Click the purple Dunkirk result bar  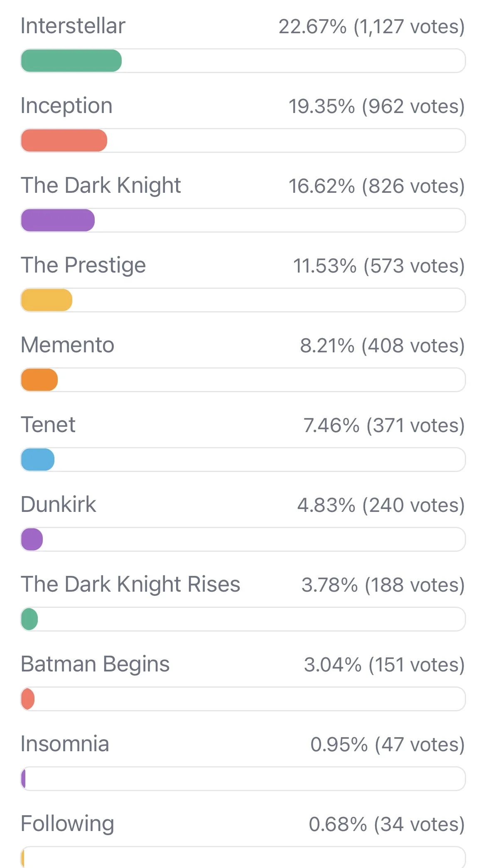[x=32, y=539]
